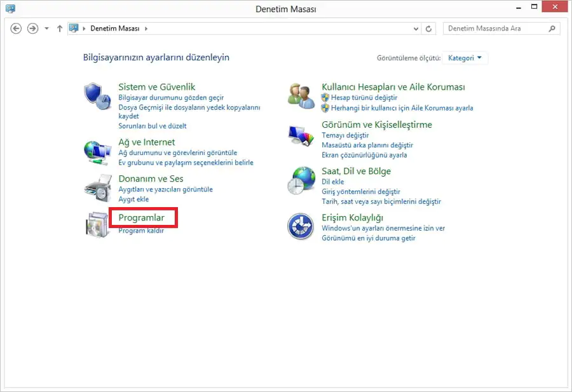
Task: Open the recent pages chevron beside forward button
Action: point(45,28)
